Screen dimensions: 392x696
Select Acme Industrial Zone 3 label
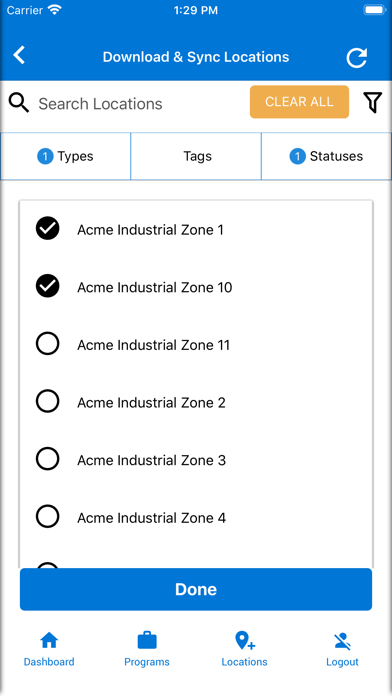[x=151, y=460]
